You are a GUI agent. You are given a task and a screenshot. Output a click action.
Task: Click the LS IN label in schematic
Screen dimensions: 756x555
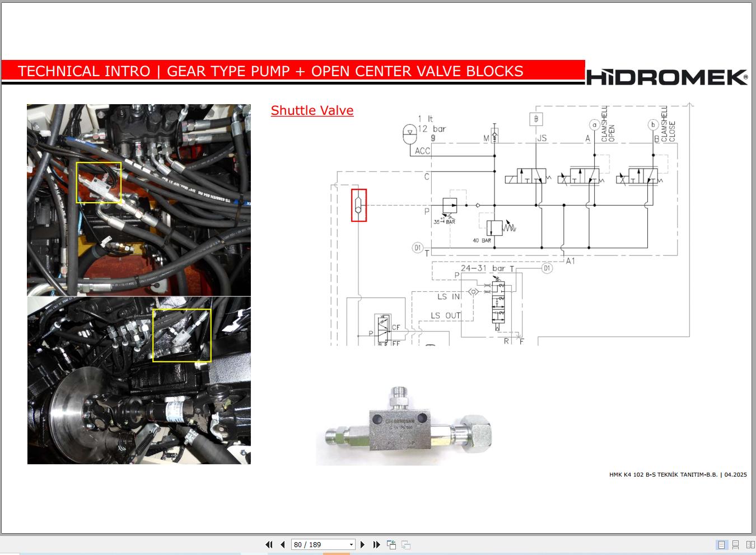pos(449,296)
